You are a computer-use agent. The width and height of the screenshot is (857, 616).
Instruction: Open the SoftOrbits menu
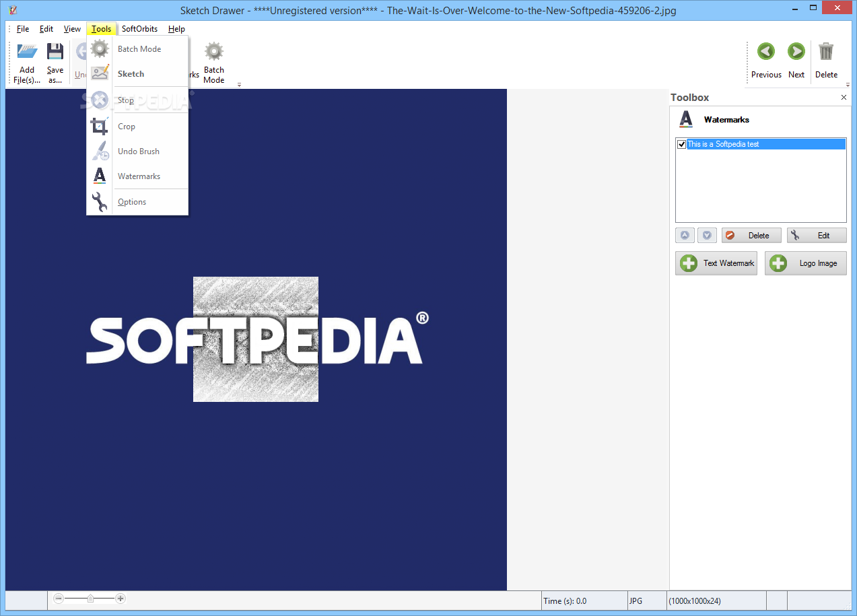(x=139, y=29)
